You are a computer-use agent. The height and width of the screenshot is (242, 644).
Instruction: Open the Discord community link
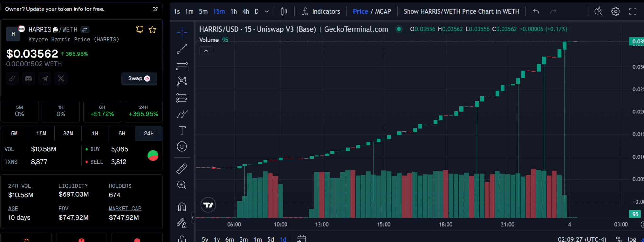pyautogui.click(x=29, y=78)
